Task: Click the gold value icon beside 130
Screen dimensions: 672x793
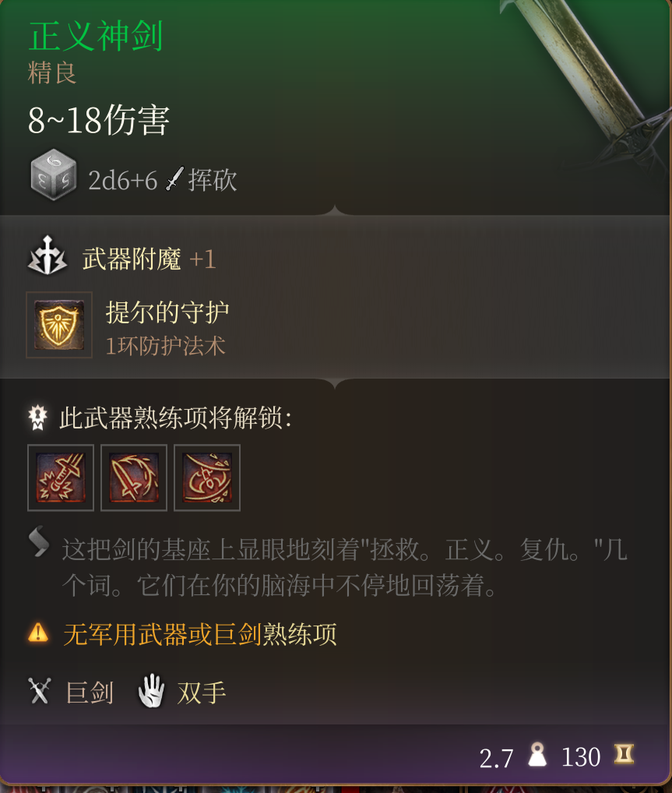Action: click(624, 754)
